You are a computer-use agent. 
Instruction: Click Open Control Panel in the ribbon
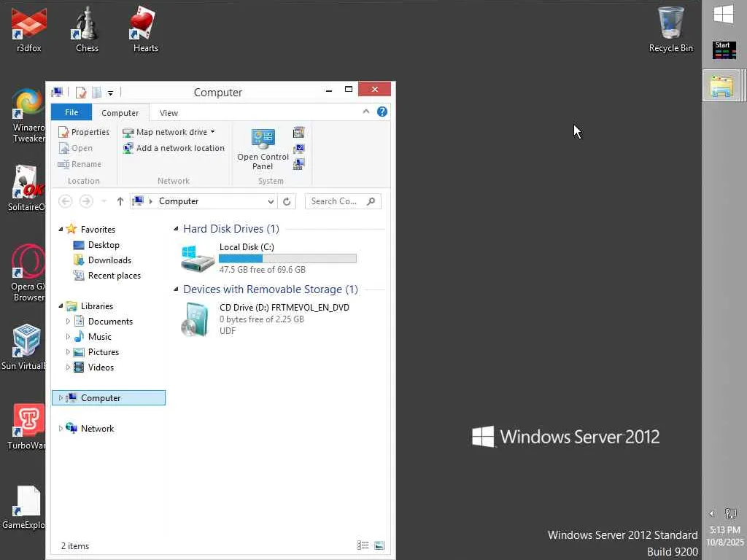[x=263, y=150]
